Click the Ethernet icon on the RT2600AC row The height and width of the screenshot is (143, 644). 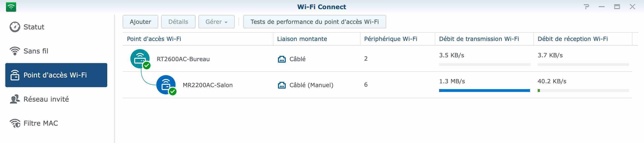(282, 59)
